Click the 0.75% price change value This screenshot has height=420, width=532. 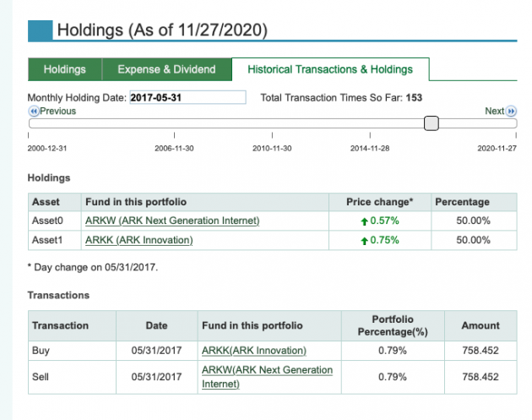click(384, 240)
